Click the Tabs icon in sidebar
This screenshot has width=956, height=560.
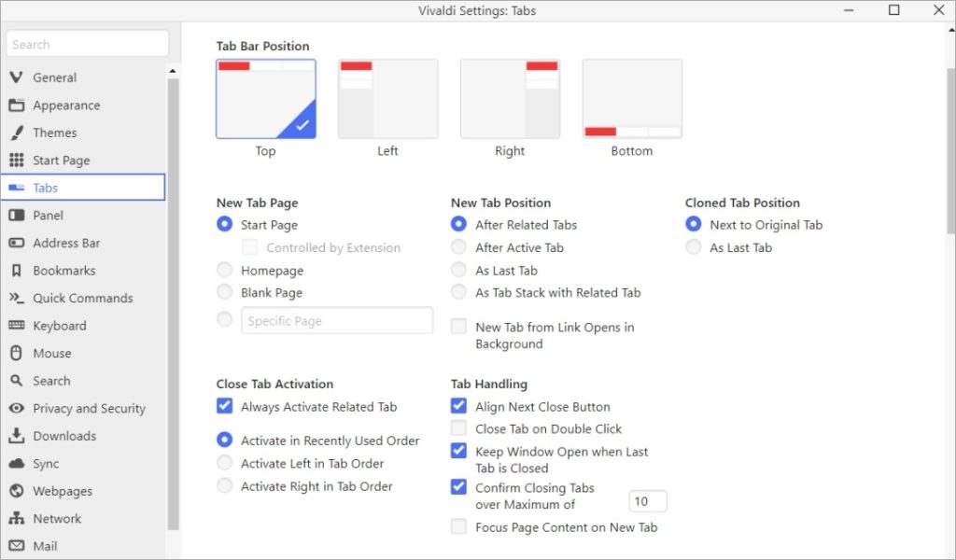coord(17,188)
